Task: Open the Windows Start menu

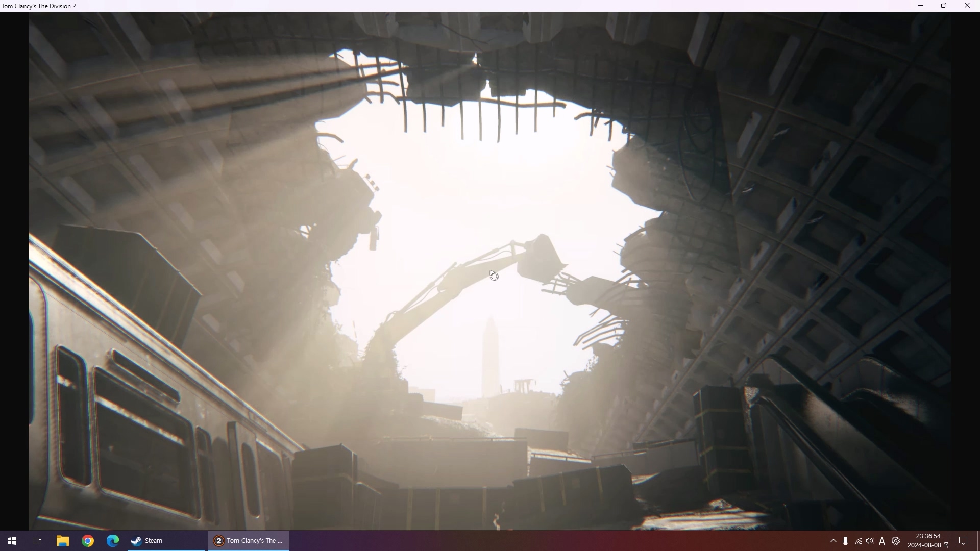Action: coord(12,541)
